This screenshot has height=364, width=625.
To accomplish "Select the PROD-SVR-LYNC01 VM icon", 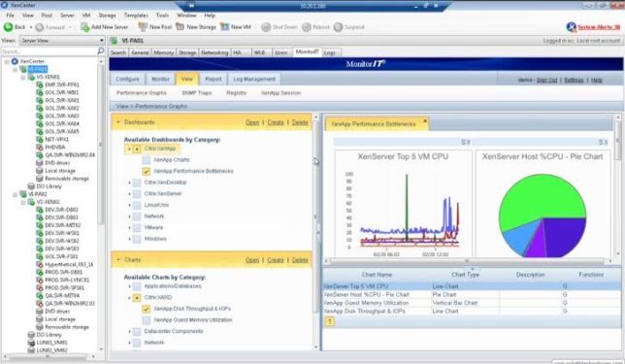I will coord(40,280).
